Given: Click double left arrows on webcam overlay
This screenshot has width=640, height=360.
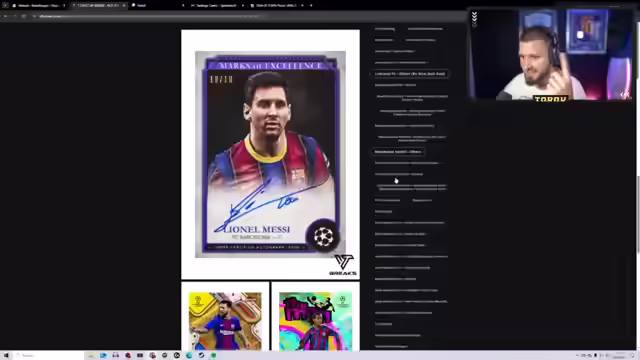Looking at the screenshot, I should click(x=624, y=95).
